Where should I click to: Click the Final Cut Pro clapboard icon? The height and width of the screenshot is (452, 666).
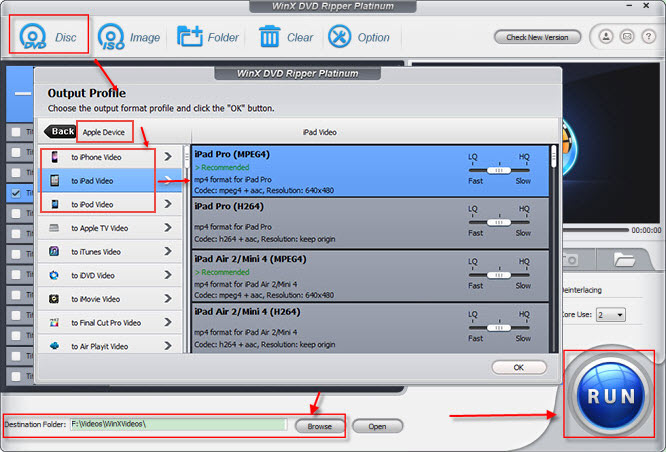tap(54, 322)
